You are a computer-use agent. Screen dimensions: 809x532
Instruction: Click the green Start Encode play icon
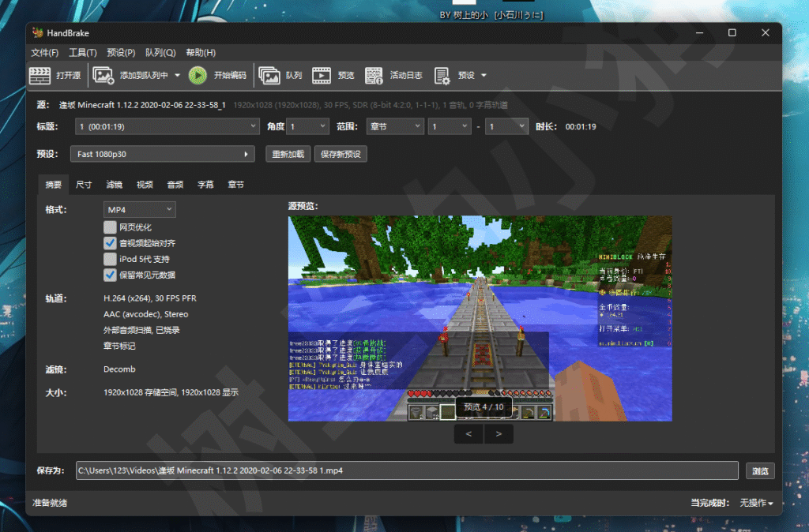pyautogui.click(x=198, y=75)
